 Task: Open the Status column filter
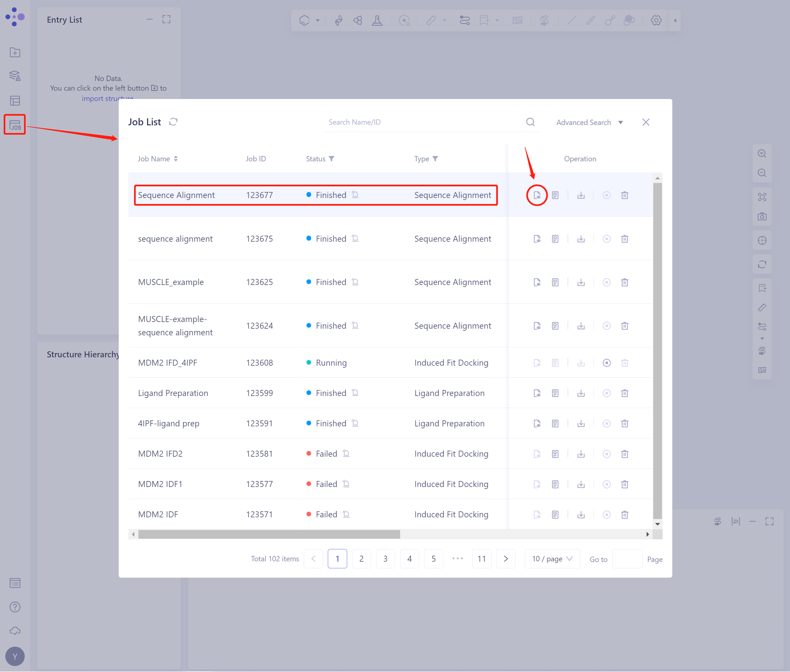pyautogui.click(x=331, y=159)
